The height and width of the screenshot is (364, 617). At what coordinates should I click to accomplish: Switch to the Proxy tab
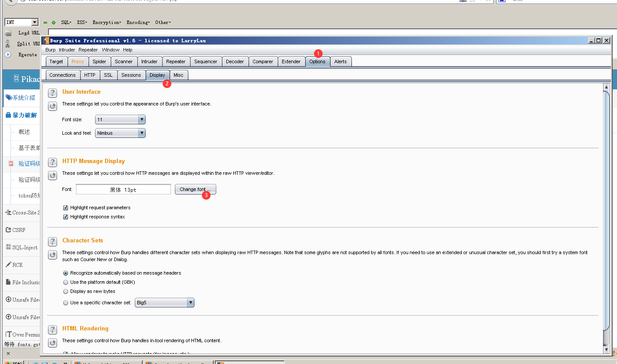pos(78,61)
